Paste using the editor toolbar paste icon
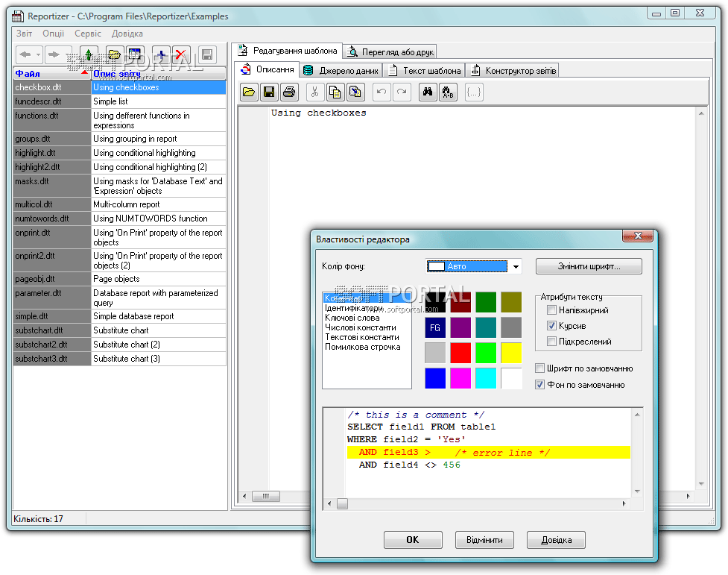The width and height of the screenshot is (728, 575). (355, 92)
